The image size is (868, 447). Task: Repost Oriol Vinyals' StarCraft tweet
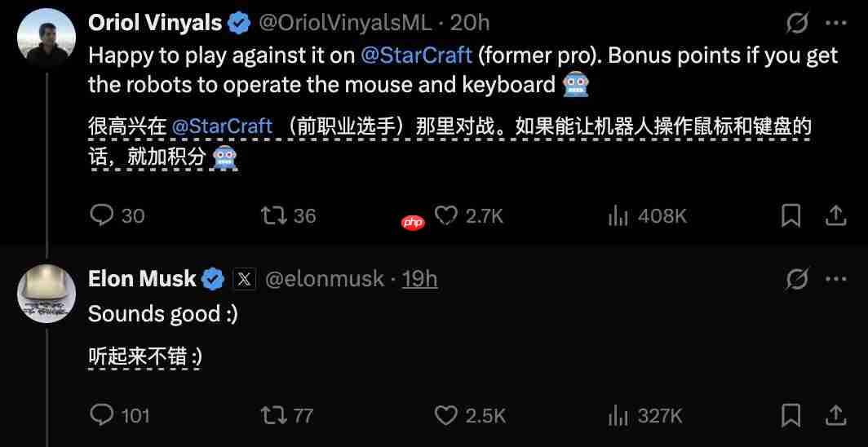pyautogui.click(x=272, y=215)
